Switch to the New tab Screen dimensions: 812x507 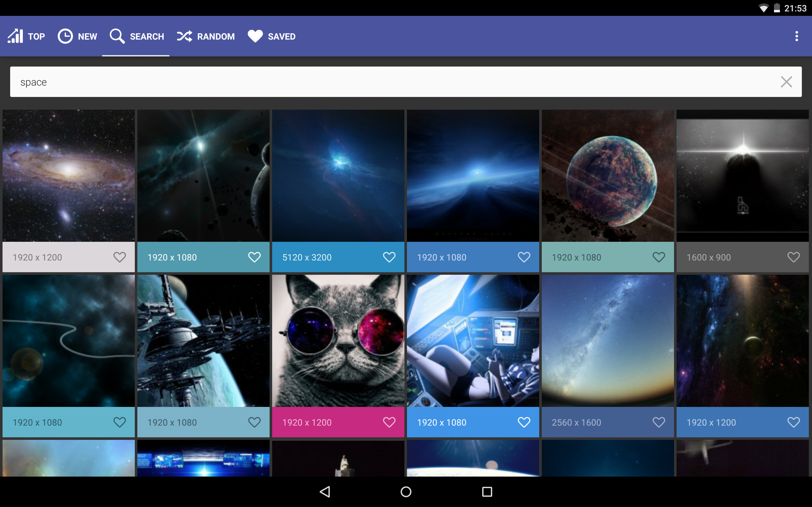coord(77,36)
